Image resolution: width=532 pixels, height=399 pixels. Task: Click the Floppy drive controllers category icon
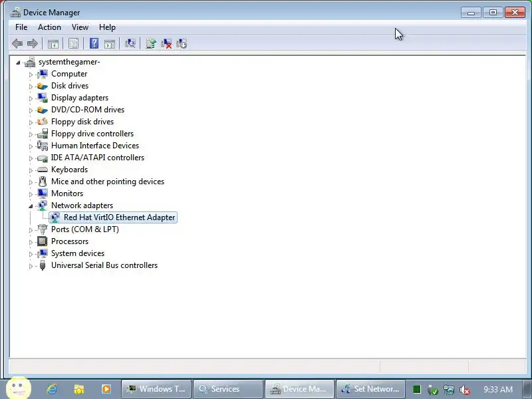pos(43,134)
